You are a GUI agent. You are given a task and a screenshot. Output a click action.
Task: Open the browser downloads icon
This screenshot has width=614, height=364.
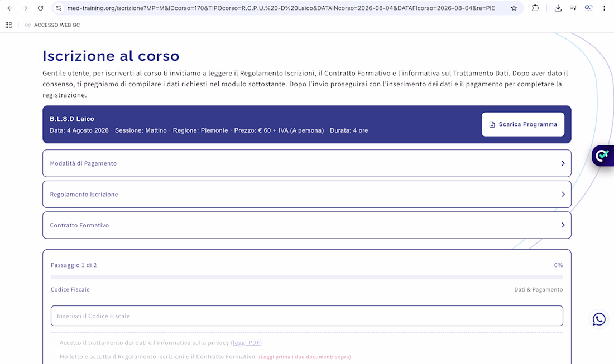558,8
